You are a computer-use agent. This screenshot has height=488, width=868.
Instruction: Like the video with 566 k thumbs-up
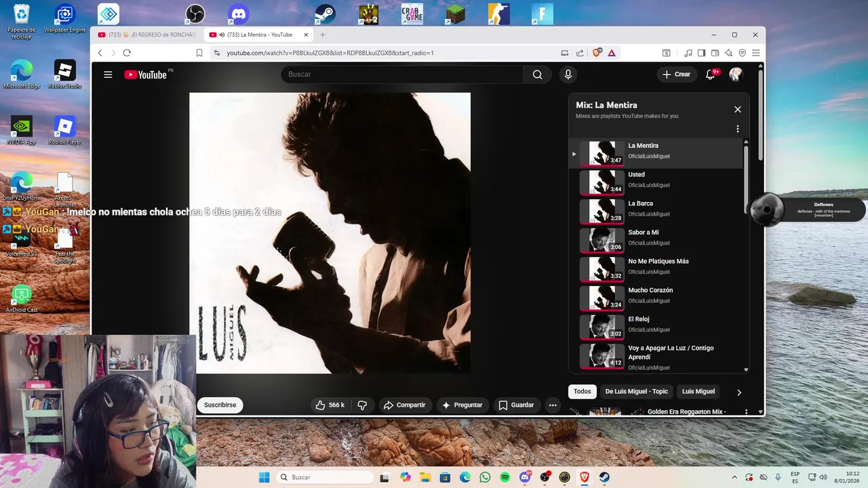click(x=330, y=405)
